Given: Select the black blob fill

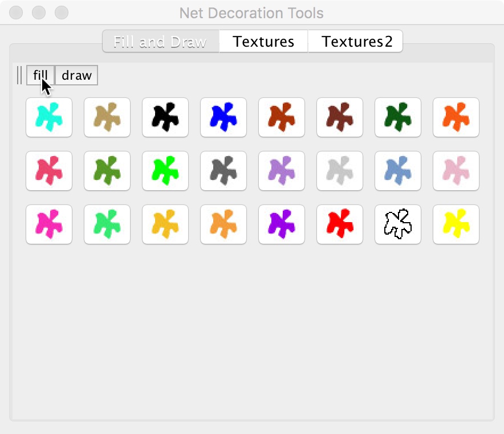Looking at the screenshot, I should pyautogui.click(x=165, y=117).
